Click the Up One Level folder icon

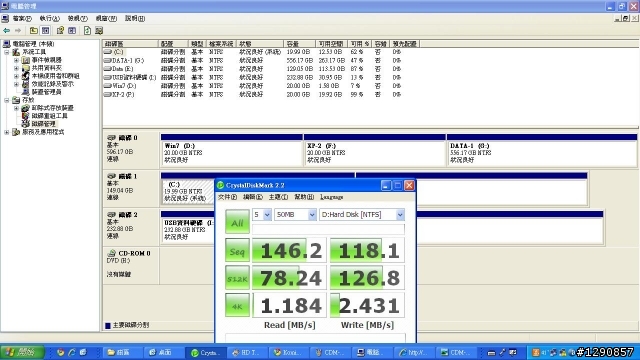tap(34, 31)
